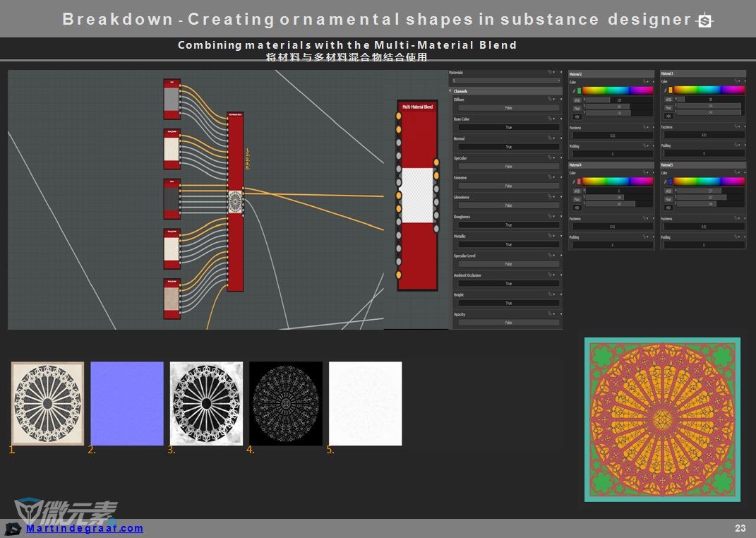Select the base color thumbnail numbered 1

tap(47, 404)
